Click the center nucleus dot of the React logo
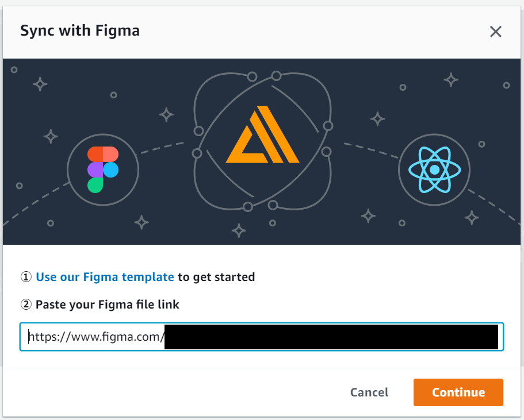The height and width of the screenshot is (420, 524). (434, 169)
